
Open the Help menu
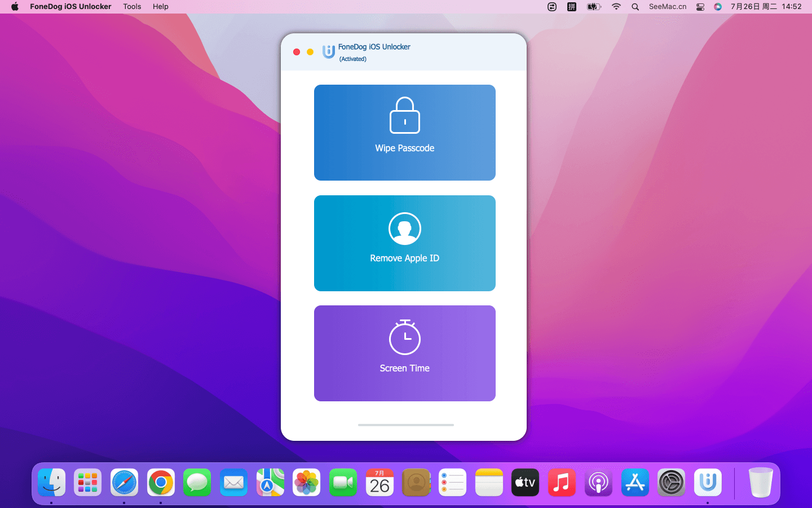tap(161, 7)
